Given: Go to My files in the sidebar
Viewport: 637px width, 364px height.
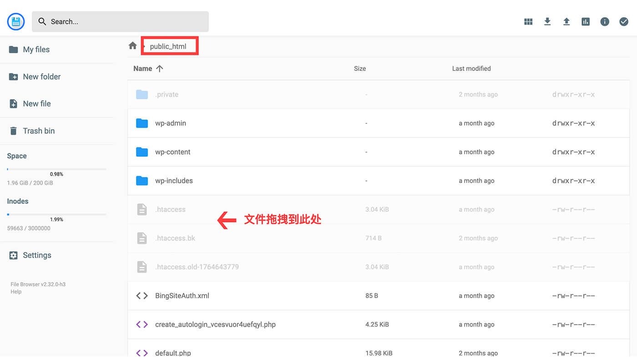Looking at the screenshot, I should pyautogui.click(x=36, y=49).
